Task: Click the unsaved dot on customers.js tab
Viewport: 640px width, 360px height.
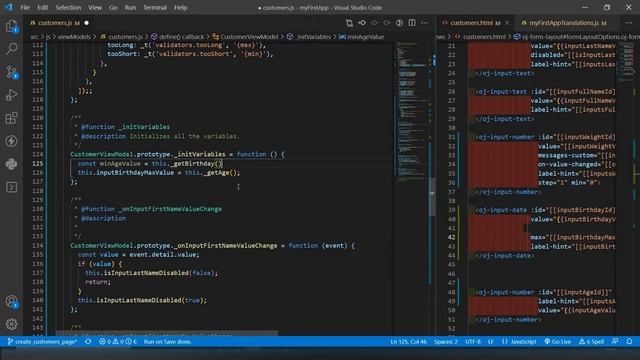Action: tap(87, 23)
